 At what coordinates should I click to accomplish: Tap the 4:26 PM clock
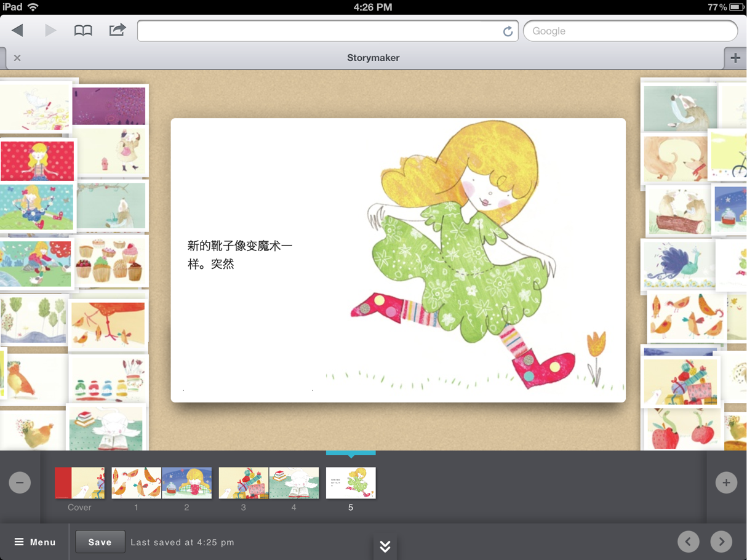[x=373, y=7]
